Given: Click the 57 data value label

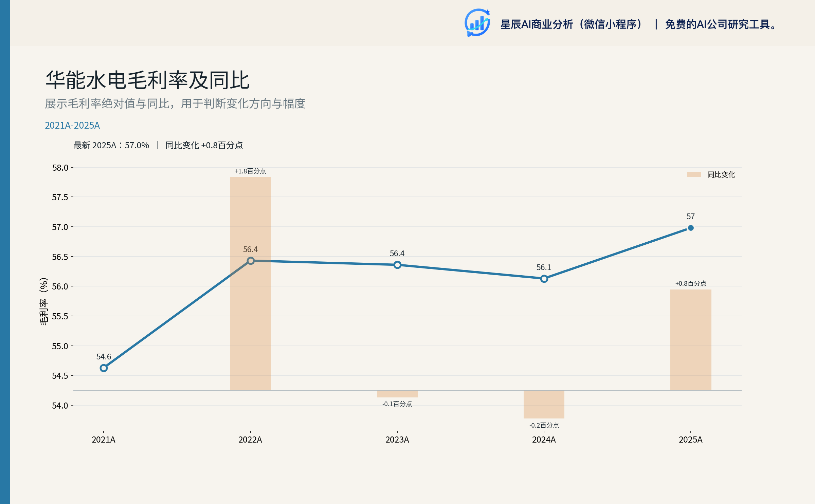Looking at the screenshot, I should point(691,217).
